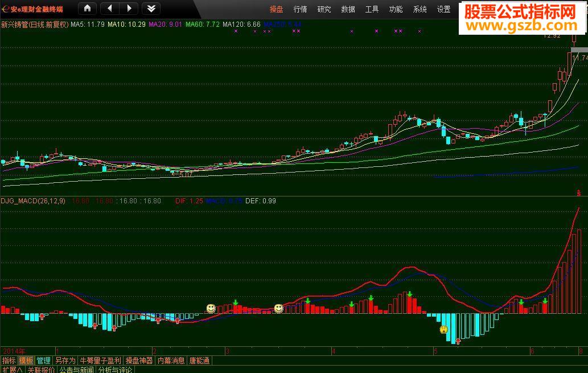Viewport: 588px width, 373px height.
Task: Click month 3 timeline marker
Action: (227, 351)
